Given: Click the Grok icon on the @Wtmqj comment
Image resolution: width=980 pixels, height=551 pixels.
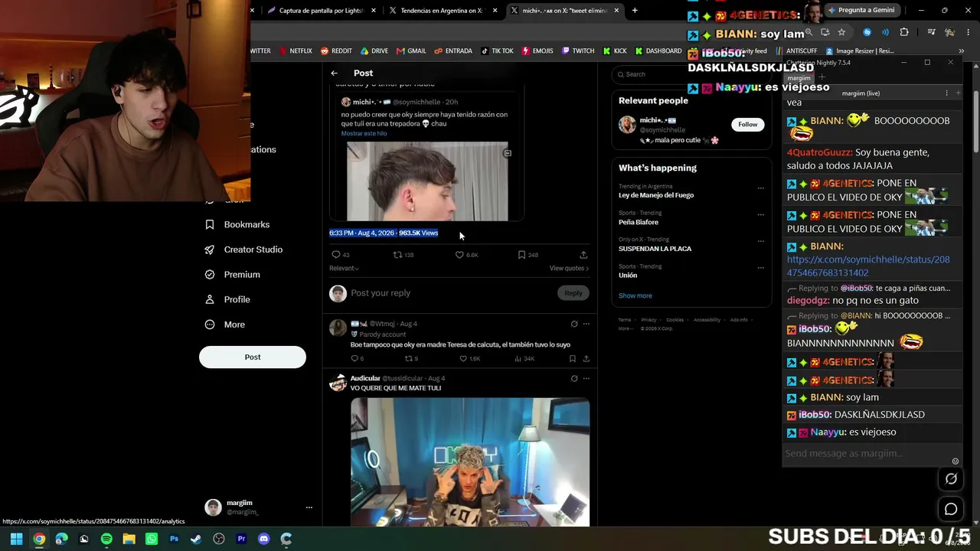Looking at the screenshot, I should (x=574, y=324).
